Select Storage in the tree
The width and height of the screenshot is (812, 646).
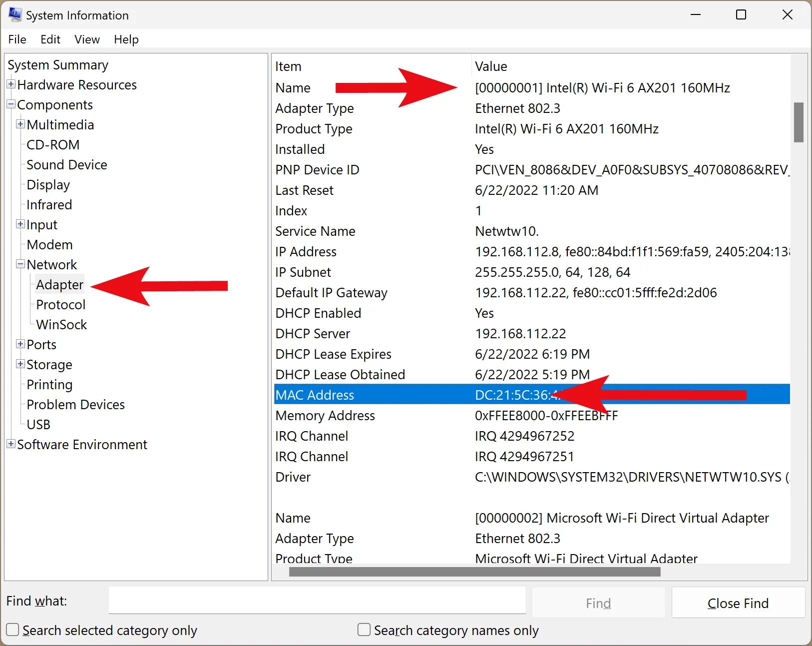pos(49,365)
